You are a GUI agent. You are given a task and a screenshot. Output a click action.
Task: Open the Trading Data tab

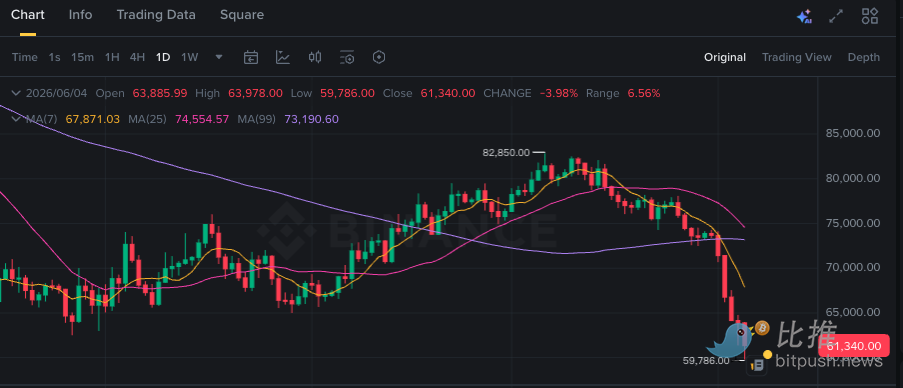click(x=156, y=15)
